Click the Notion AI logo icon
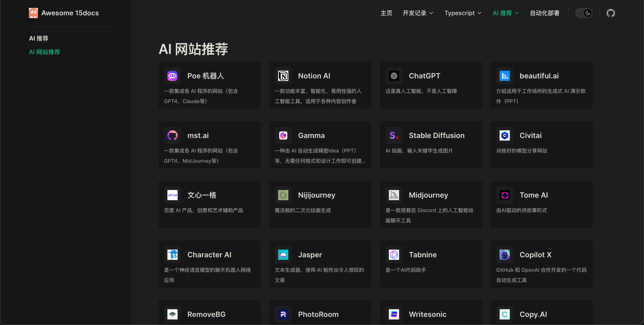Image resolution: width=644 pixels, height=325 pixels. (283, 76)
